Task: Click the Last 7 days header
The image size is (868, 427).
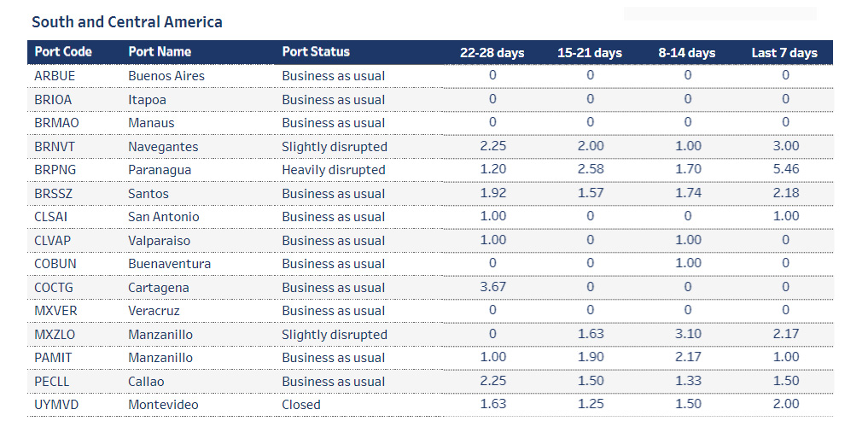Action: pos(784,53)
